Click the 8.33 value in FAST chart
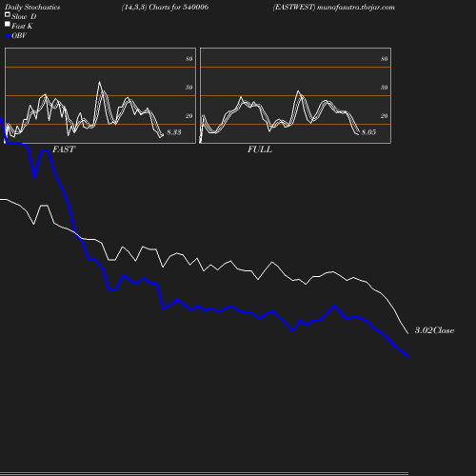The image size is (476, 476). point(174,132)
